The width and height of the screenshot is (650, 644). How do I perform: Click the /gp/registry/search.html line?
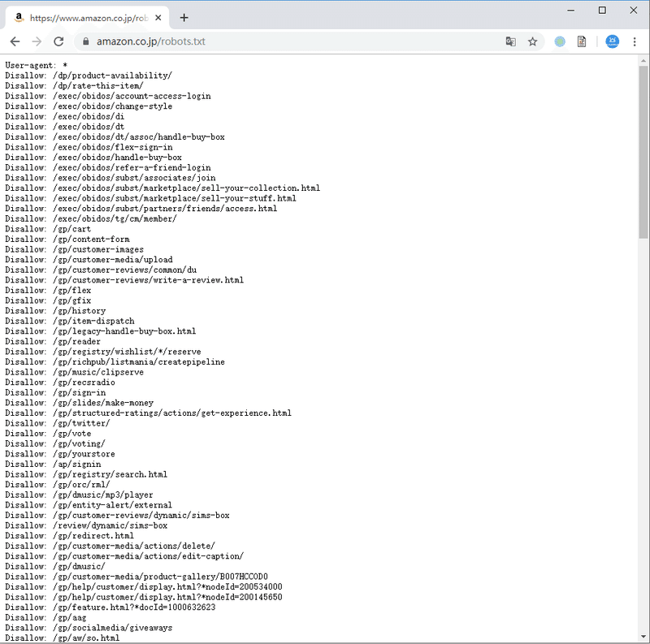click(x=86, y=474)
